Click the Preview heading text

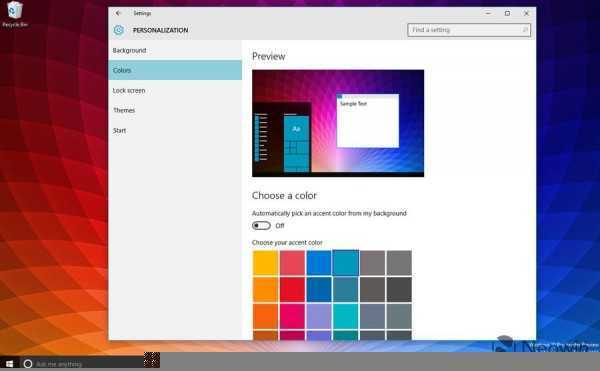pyautogui.click(x=269, y=56)
